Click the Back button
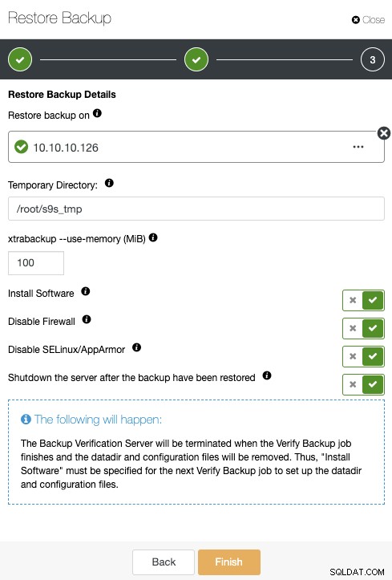The width and height of the screenshot is (392, 580). coord(164,562)
